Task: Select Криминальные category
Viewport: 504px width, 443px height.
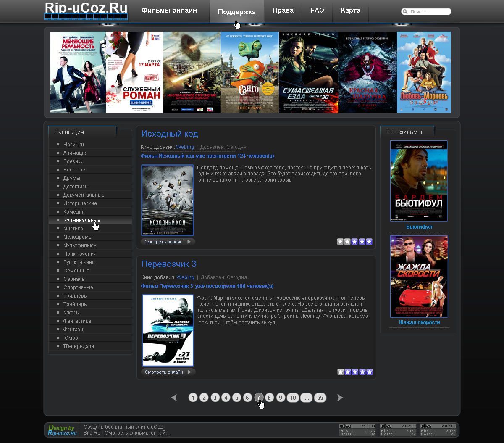Action: (x=90, y=220)
